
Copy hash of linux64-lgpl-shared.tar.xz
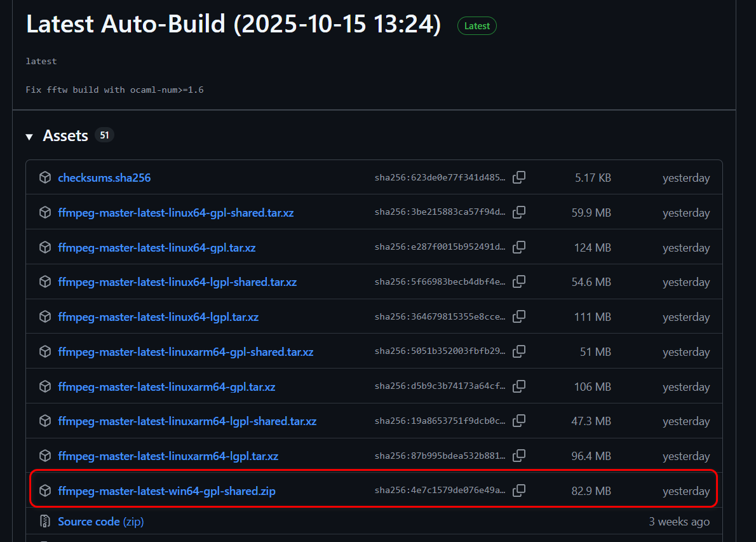tap(519, 282)
